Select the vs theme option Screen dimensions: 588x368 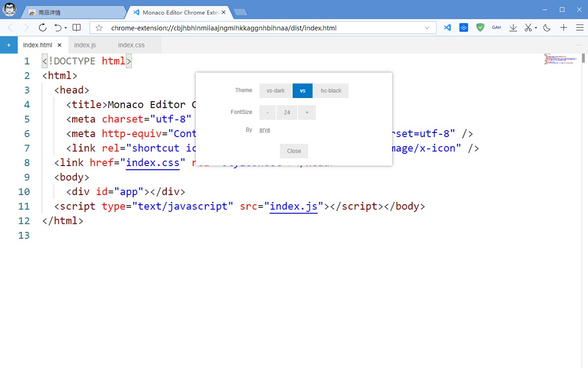pyautogui.click(x=303, y=91)
